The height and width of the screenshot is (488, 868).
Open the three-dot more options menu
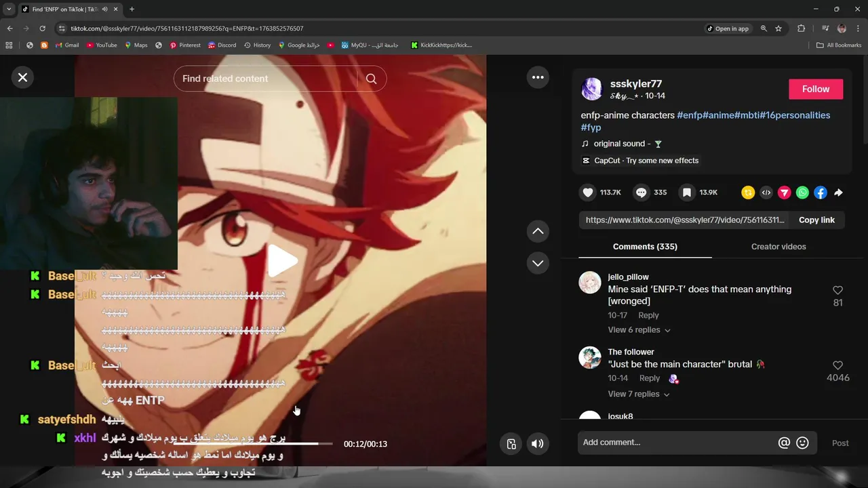pos(538,77)
